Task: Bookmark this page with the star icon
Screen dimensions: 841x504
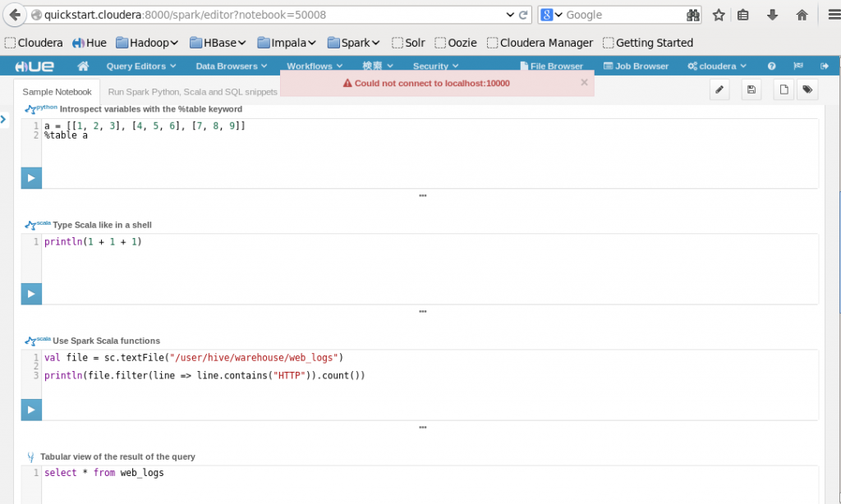Action: (x=719, y=15)
